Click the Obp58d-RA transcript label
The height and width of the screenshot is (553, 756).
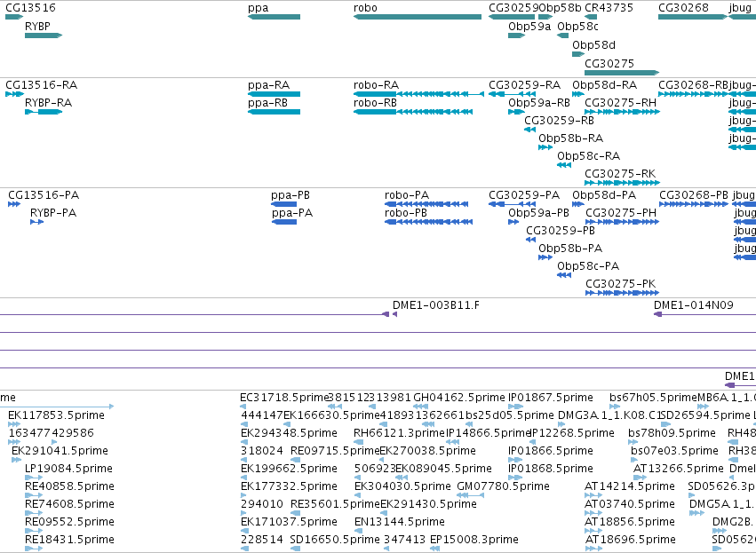pos(605,85)
